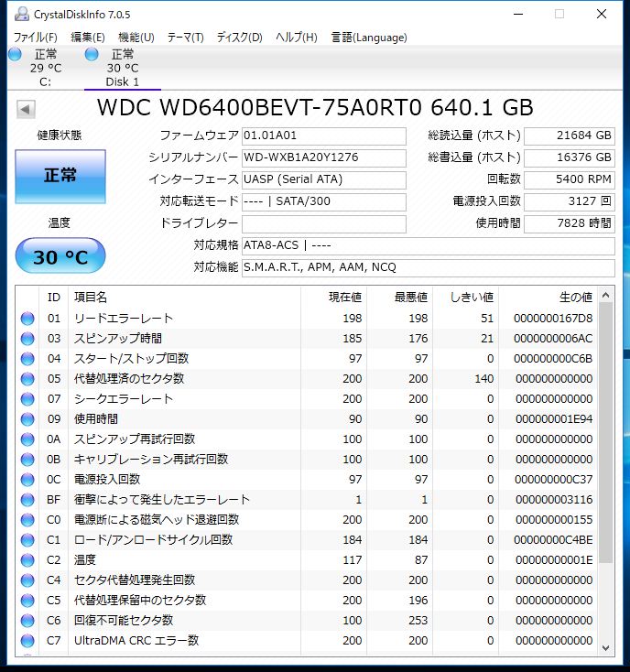Click the CrystalDiskInfo title bar app icon
Viewport: 630px width, 672px height.
tap(22, 14)
